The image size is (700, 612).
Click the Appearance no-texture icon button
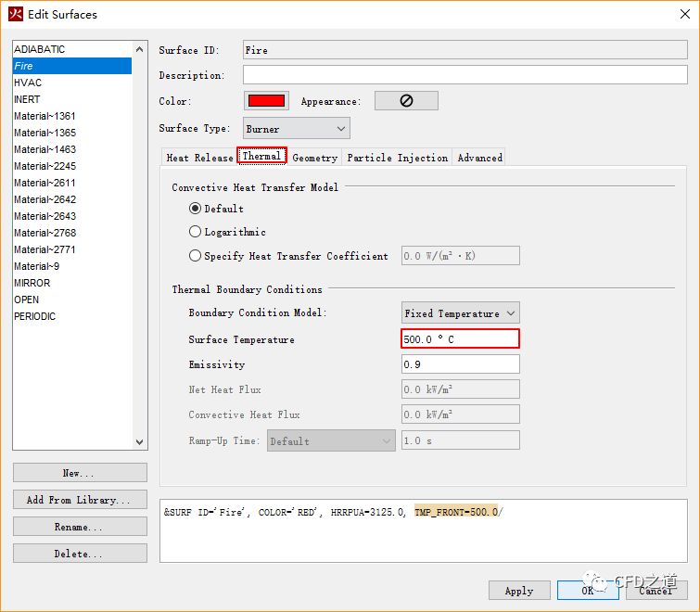(x=406, y=101)
